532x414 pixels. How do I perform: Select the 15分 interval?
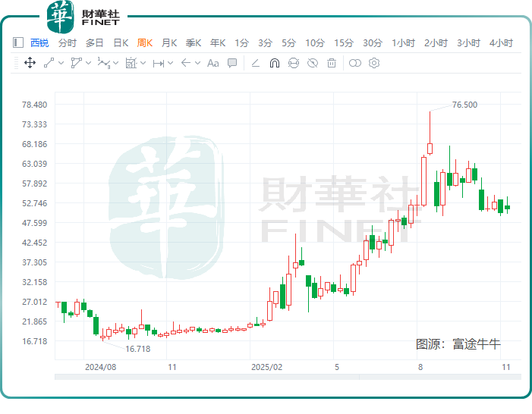pos(344,43)
